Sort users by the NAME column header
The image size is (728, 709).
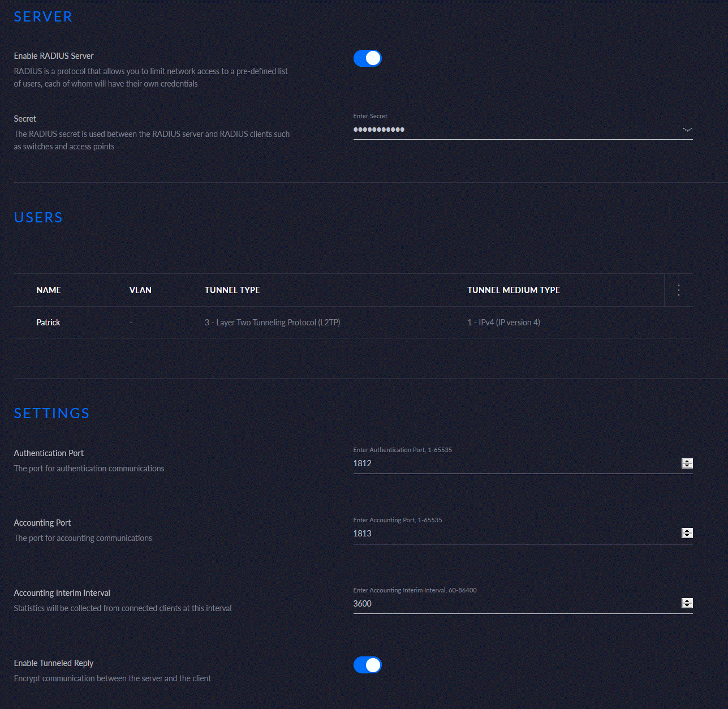[49, 290]
